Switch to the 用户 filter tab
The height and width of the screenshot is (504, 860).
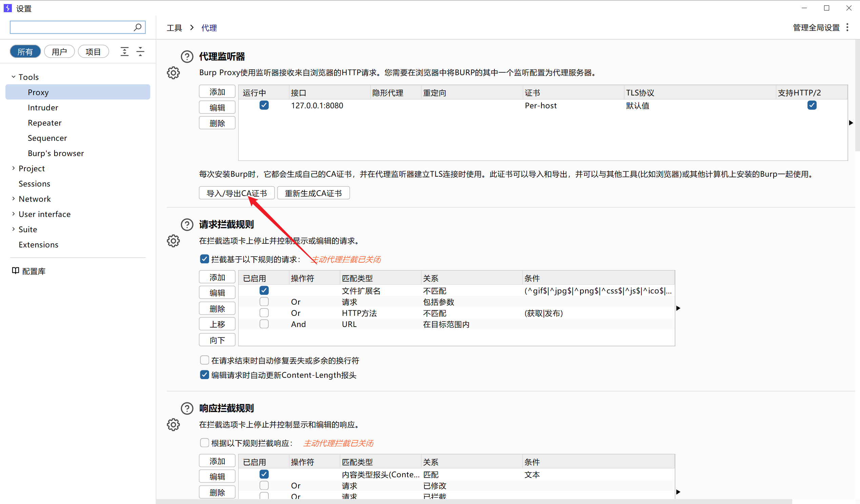59,51
